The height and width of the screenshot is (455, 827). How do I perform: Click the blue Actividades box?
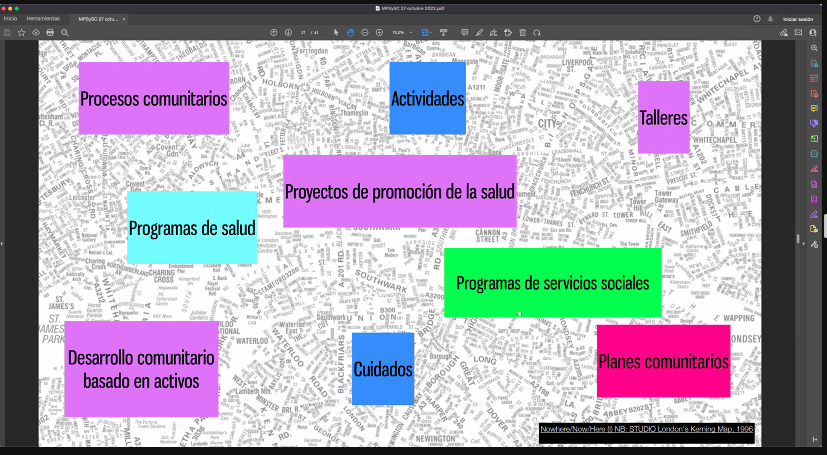428,98
